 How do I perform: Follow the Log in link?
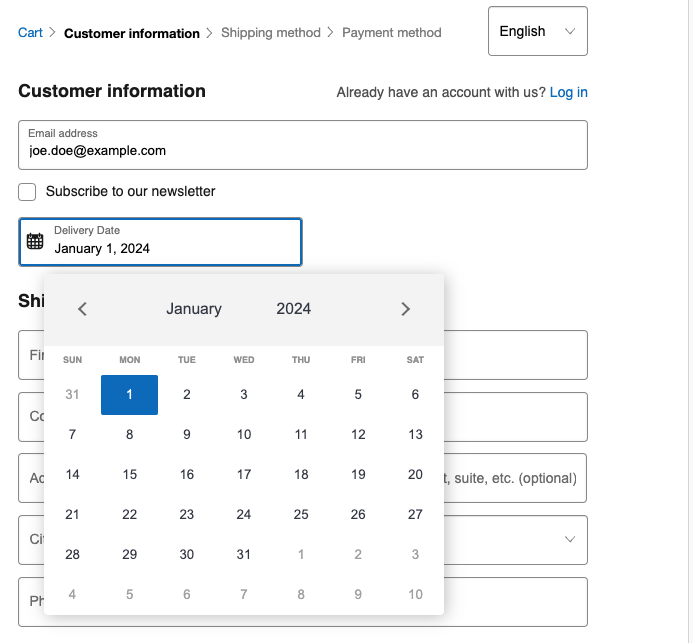(x=570, y=93)
